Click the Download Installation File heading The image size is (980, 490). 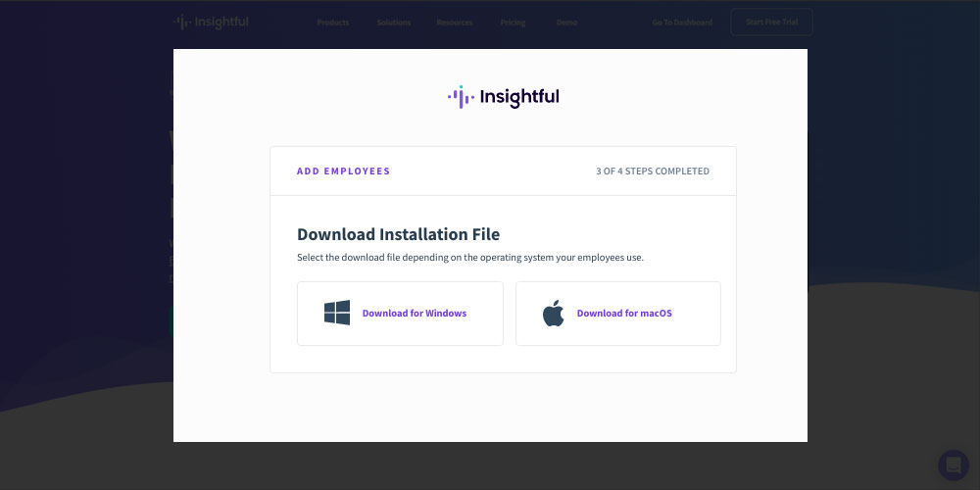click(x=398, y=234)
